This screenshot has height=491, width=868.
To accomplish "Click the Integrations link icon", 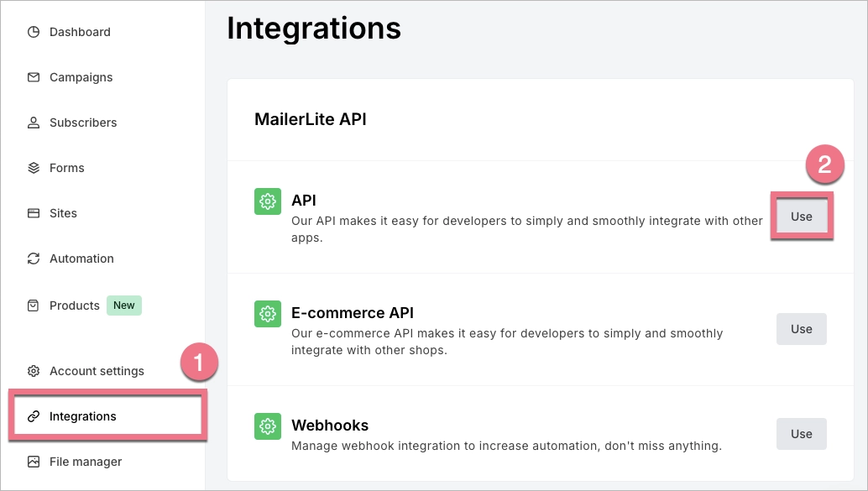I will point(33,415).
